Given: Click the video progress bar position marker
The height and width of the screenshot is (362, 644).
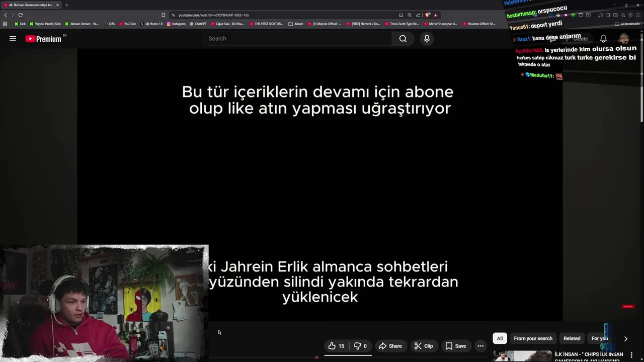Looking at the screenshot, I should coord(316,357).
